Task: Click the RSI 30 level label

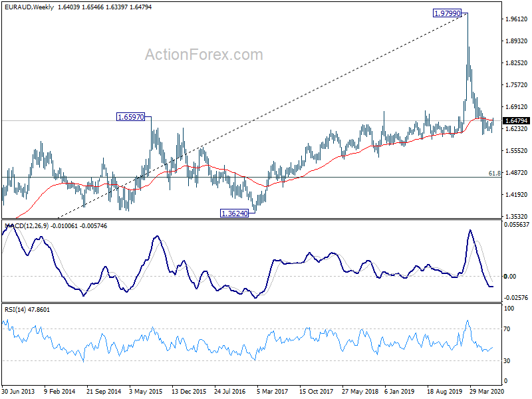Action: pyautogui.click(x=507, y=361)
